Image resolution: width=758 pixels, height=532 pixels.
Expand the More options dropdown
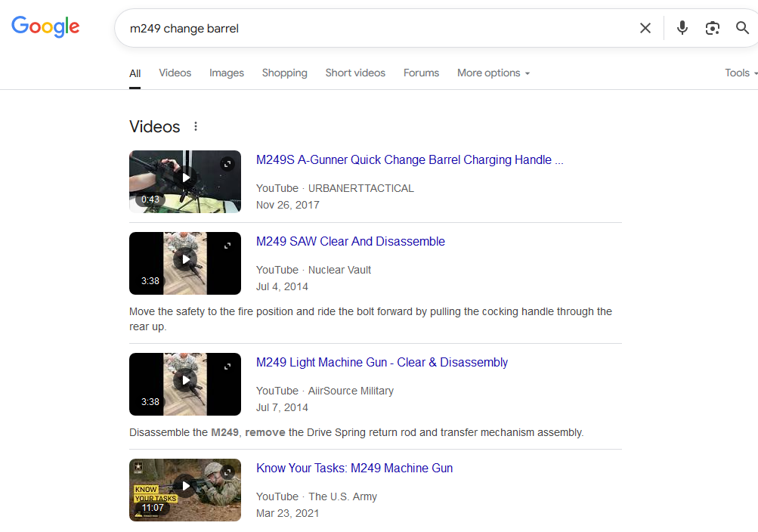[x=493, y=73]
